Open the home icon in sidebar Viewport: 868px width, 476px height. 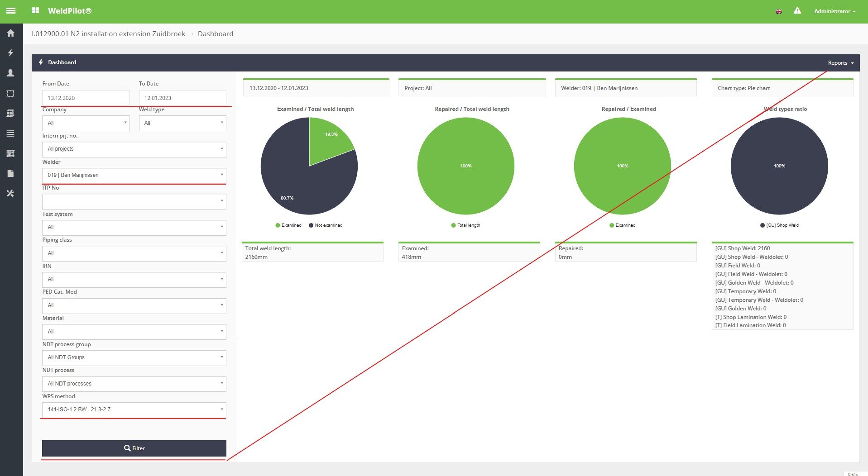click(x=10, y=33)
